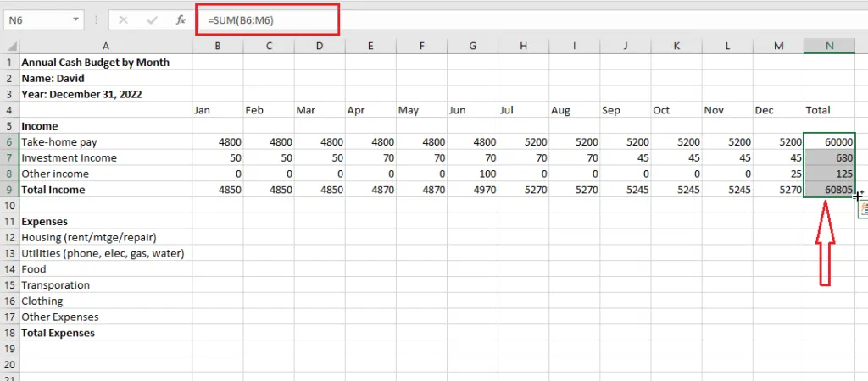Screen dimensions: 868x381
Task: Click inside the Name Box showing N6
Action: pyautogui.click(x=37, y=20)
